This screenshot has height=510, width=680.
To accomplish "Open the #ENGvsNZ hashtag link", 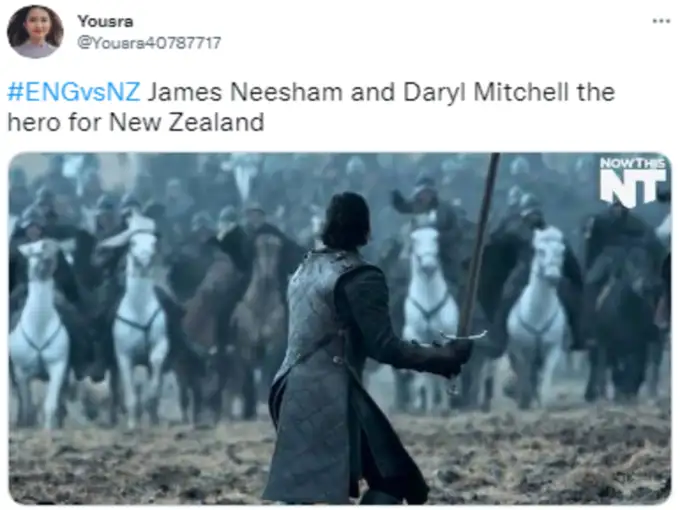I will 74,92.
